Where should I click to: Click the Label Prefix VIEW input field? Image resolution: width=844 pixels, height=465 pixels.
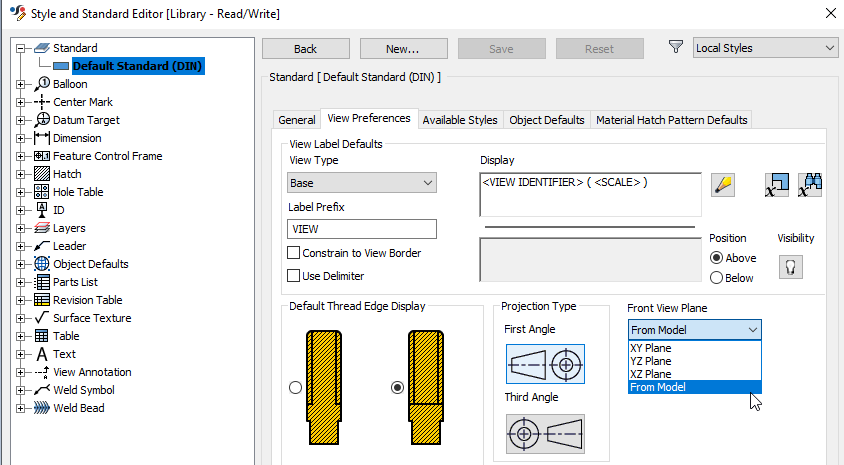[x=362, y=229]
